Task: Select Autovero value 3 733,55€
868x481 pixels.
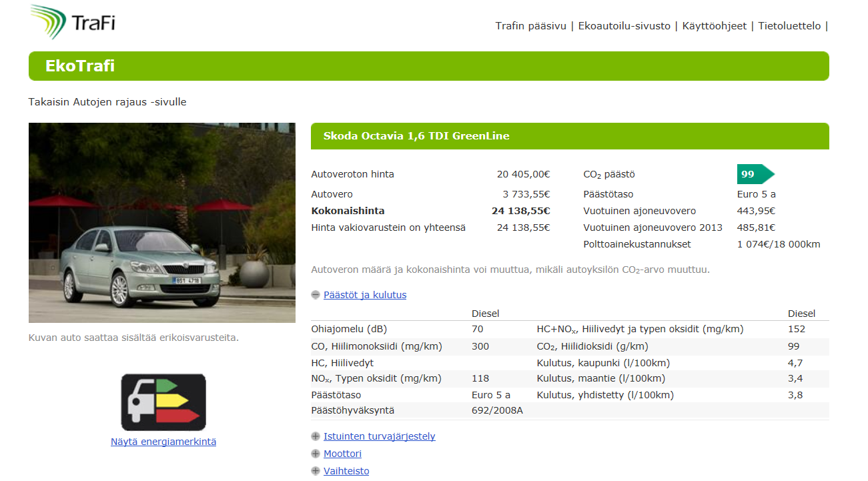Action: click(526, 194)
